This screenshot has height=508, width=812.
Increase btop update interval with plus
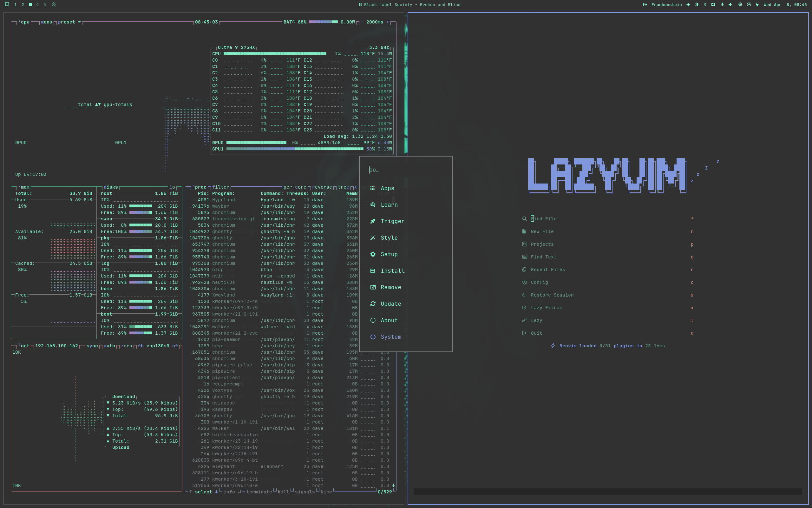coord(388,22)
